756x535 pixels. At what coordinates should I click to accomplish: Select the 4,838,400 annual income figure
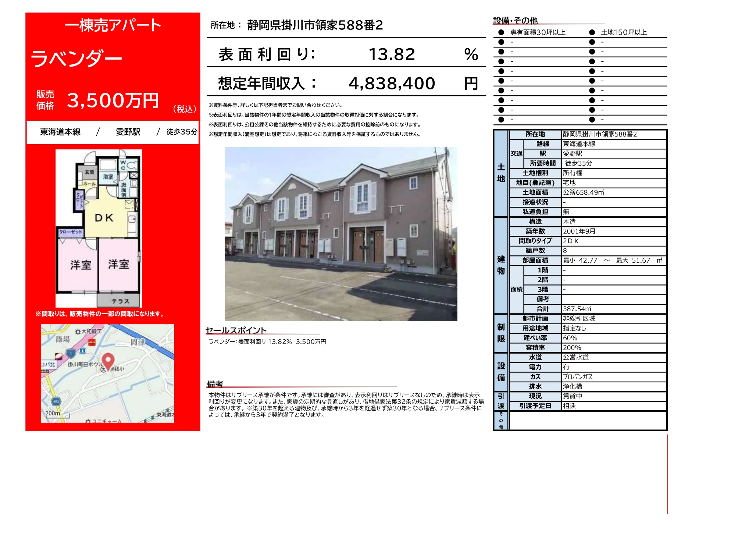tap(392, 84)
